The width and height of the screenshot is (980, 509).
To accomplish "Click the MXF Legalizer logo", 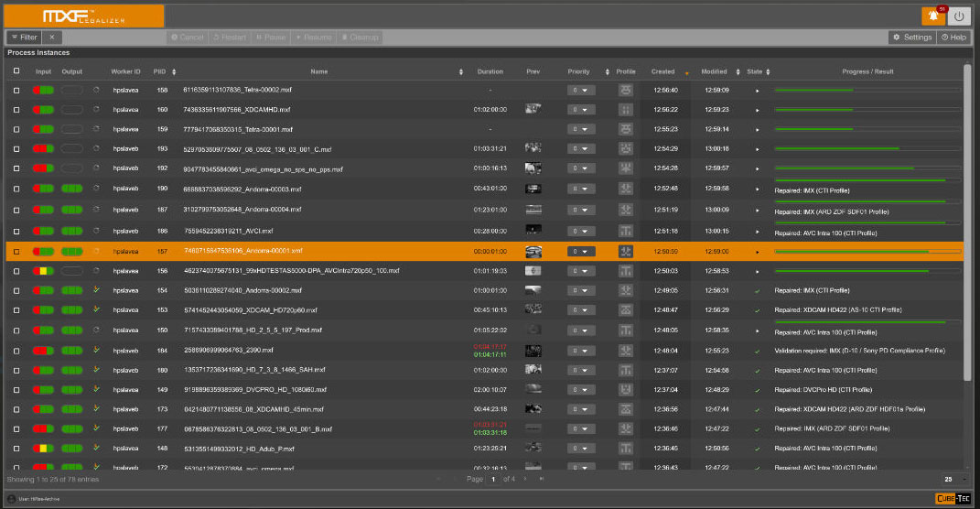I will (x=85, y=16).
